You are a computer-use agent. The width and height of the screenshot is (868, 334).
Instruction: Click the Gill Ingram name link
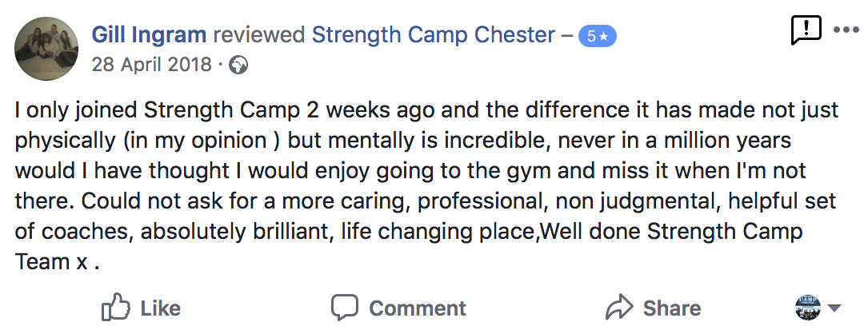pyautogui.click(x=149, y=35)
